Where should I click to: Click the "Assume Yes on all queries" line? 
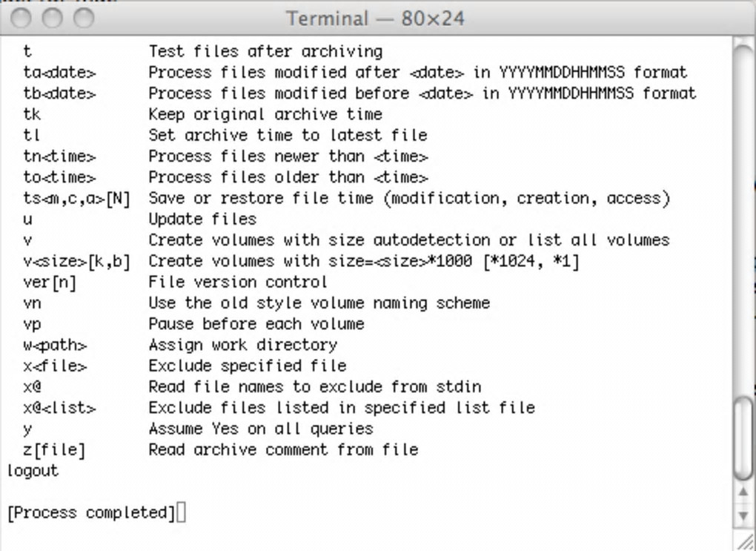[x=260, y=429]
